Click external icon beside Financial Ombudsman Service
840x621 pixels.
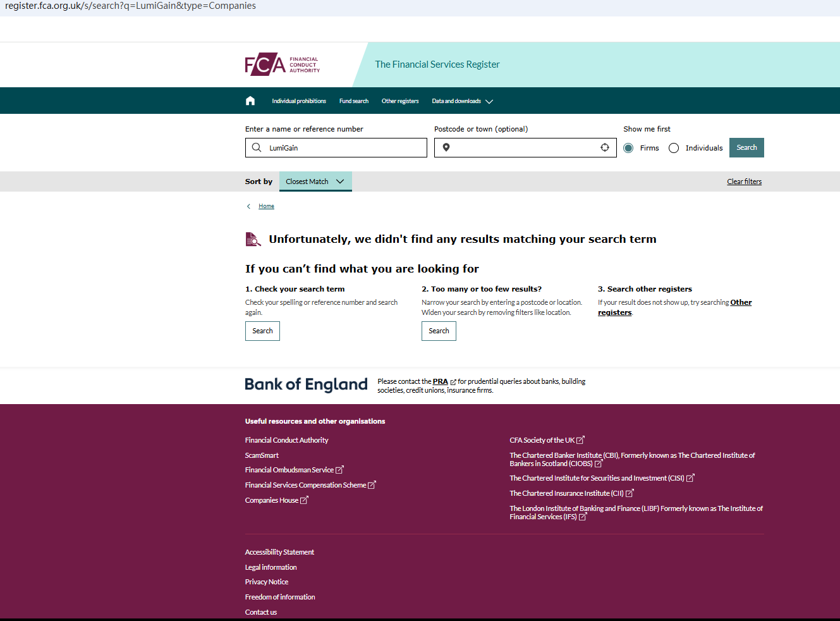pos(339,470)
